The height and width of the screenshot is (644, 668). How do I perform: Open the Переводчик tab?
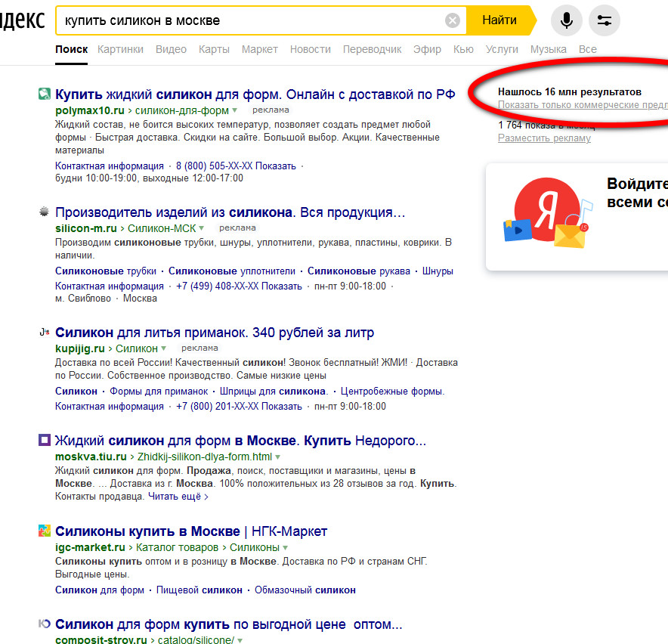pyautogui.click(x=372, y=49)
